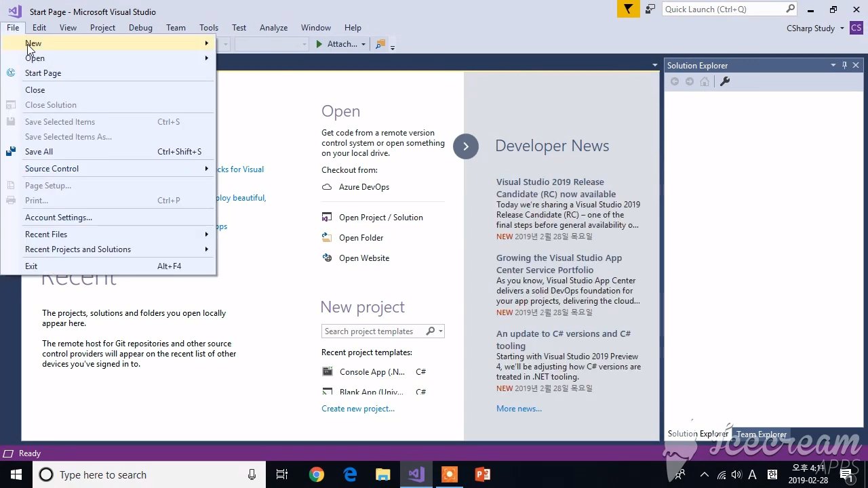Open the document tab list dropdown arrow
Image resolution: width=868 pixels, height=488 pixels.
[654, 65]
